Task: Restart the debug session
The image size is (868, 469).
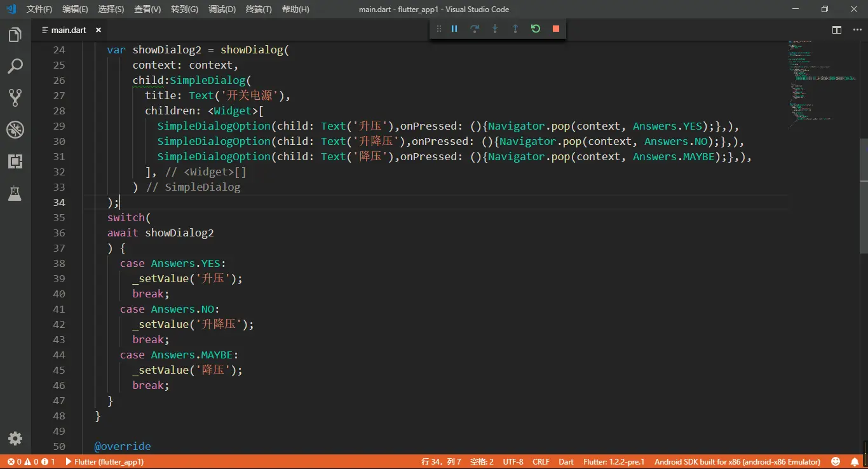Action: [x=536, y=29]
